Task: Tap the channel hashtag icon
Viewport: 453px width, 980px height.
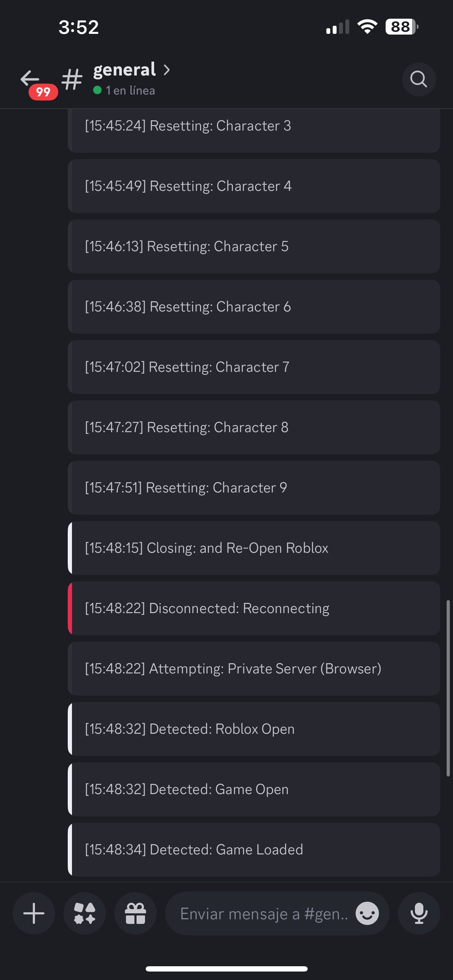Action: pyautogui.click(x=72, y=79)
